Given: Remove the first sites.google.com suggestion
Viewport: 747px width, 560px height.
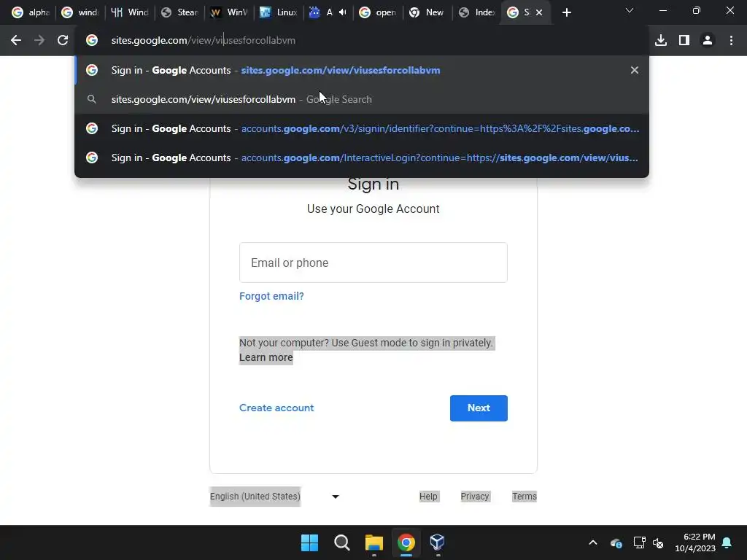Looking at the screenshot, I should [x=635, y=70].
